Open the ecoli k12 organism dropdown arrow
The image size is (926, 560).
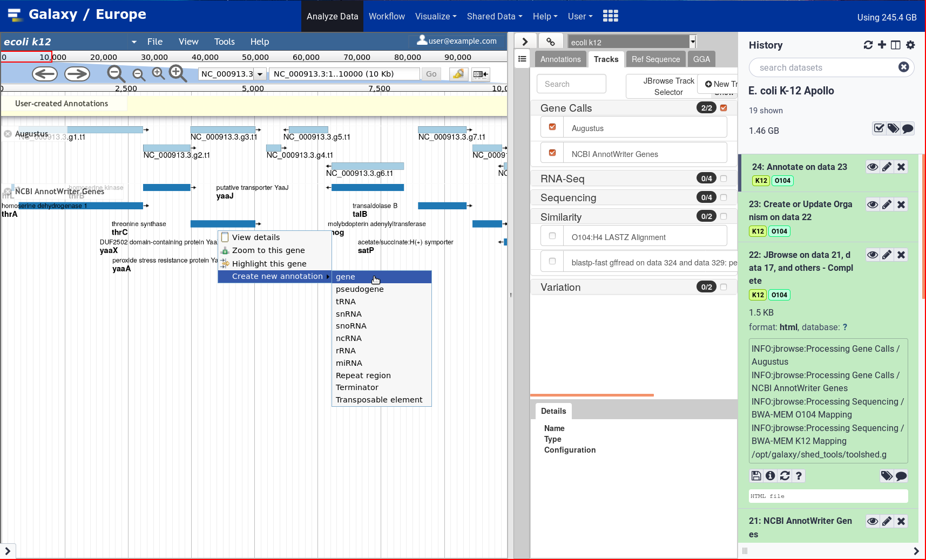[x=134, y=42]
